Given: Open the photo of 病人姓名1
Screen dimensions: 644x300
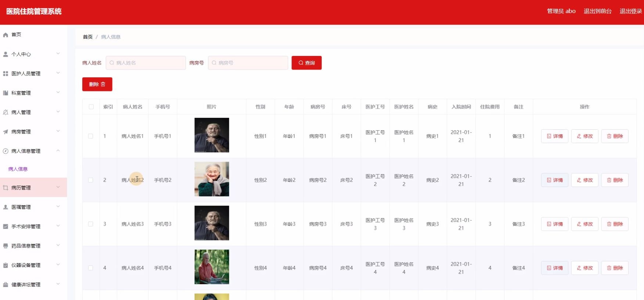Looking at the screenshot, I should [x=212, y=135].
